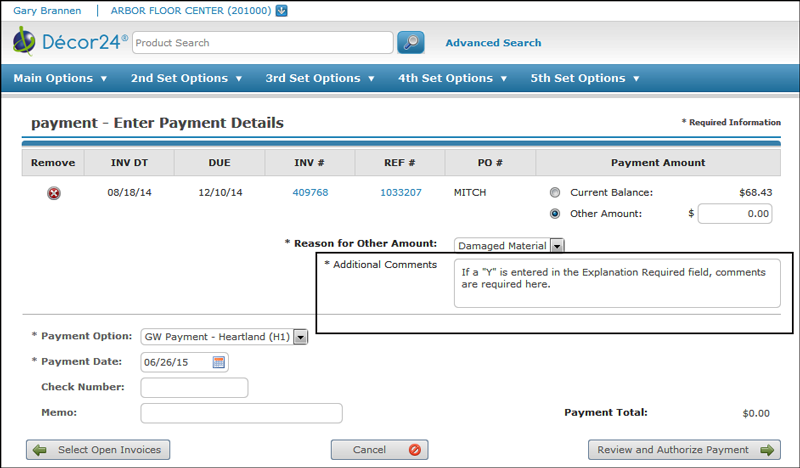The height and width of the screenshot is (468, 800).
Task: Focus the Additional Comments text area
Action: pos(616,284)
